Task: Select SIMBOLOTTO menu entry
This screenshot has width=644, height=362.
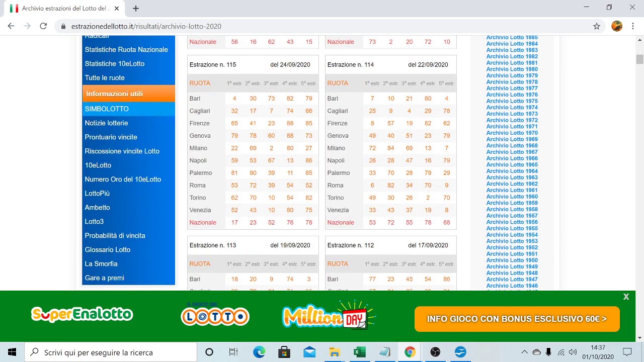Action: tap(128, 109)
